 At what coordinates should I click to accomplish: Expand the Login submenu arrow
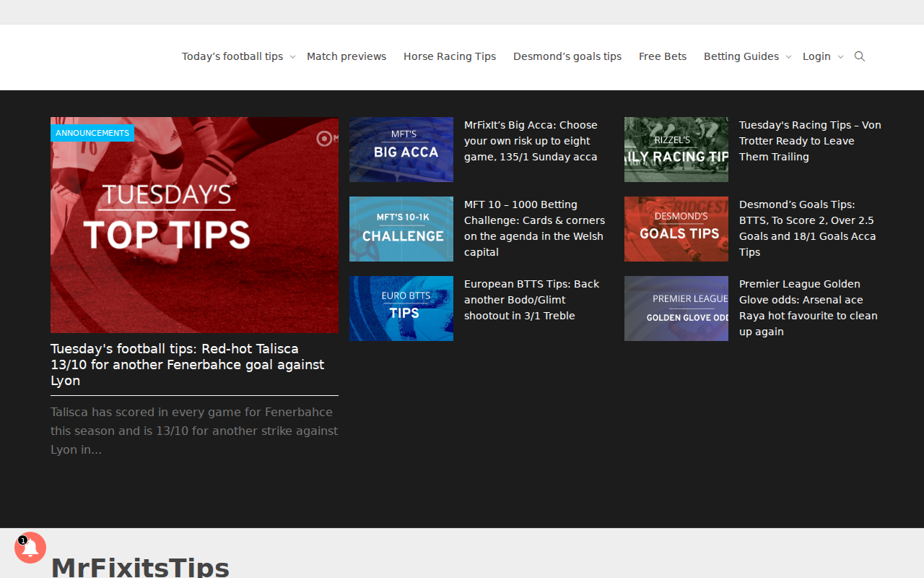[840, 57]
